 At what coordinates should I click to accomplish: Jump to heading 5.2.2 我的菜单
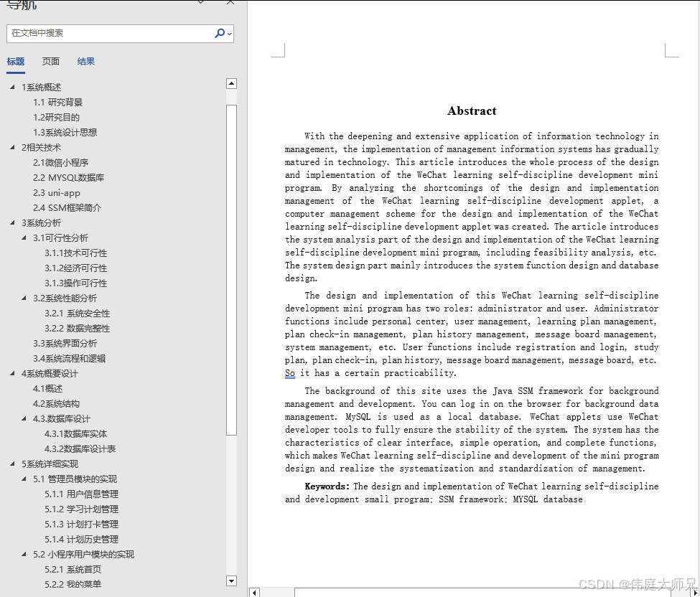[x=73, y=584]
